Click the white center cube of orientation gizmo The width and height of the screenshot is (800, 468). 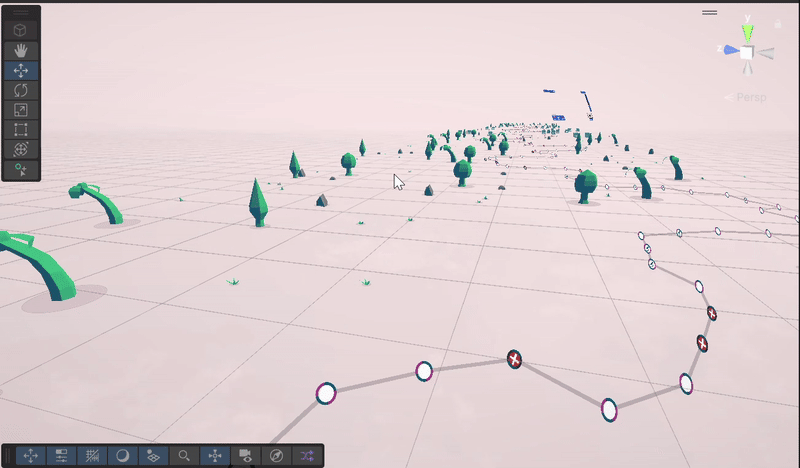tap(747, 53)
